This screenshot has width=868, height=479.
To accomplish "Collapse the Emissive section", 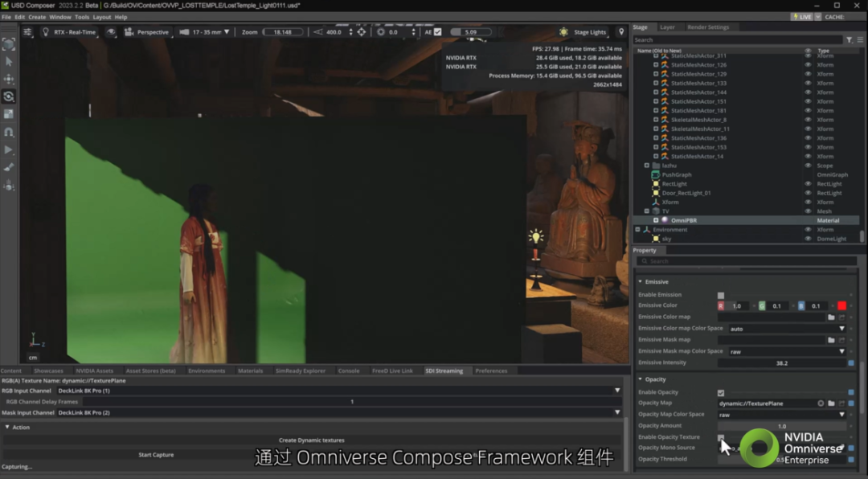I will (641, 282).
